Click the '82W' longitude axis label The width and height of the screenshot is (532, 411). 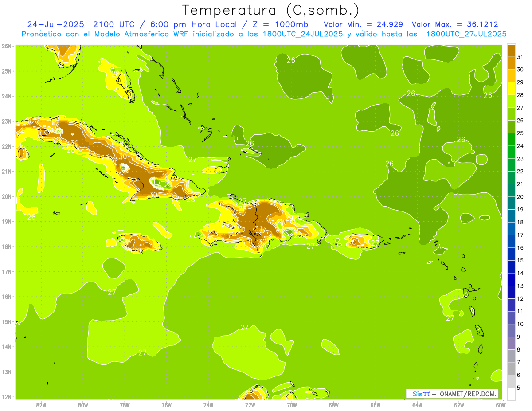coord(41,405)
